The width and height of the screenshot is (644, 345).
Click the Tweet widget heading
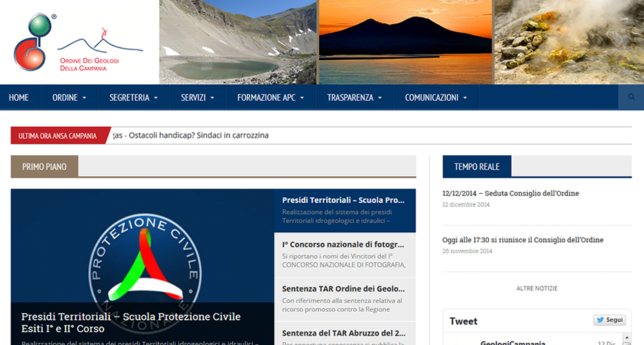(x=463, y=321)
